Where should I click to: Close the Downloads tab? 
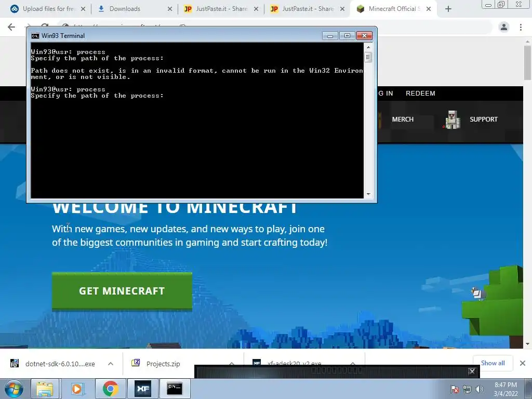[x=170, y=9]
